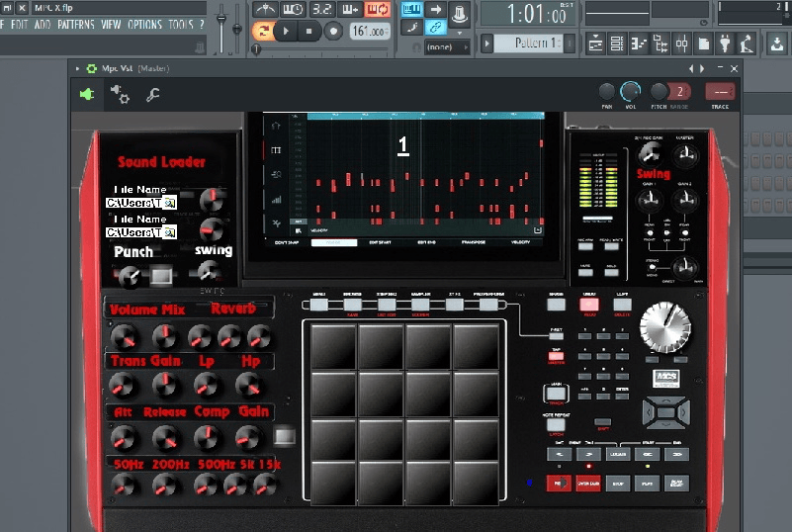Enable loop recording icon in orange
The width and height of the screenshot is (792, 532).
[378, 9]
